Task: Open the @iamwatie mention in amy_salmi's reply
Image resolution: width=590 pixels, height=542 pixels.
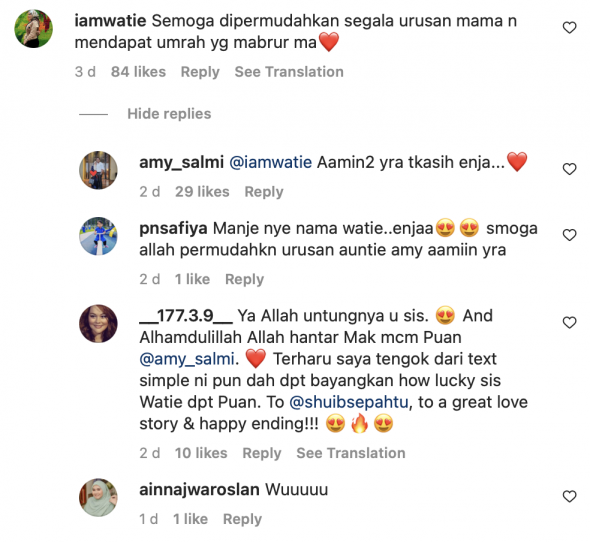Action: (271, 163)
